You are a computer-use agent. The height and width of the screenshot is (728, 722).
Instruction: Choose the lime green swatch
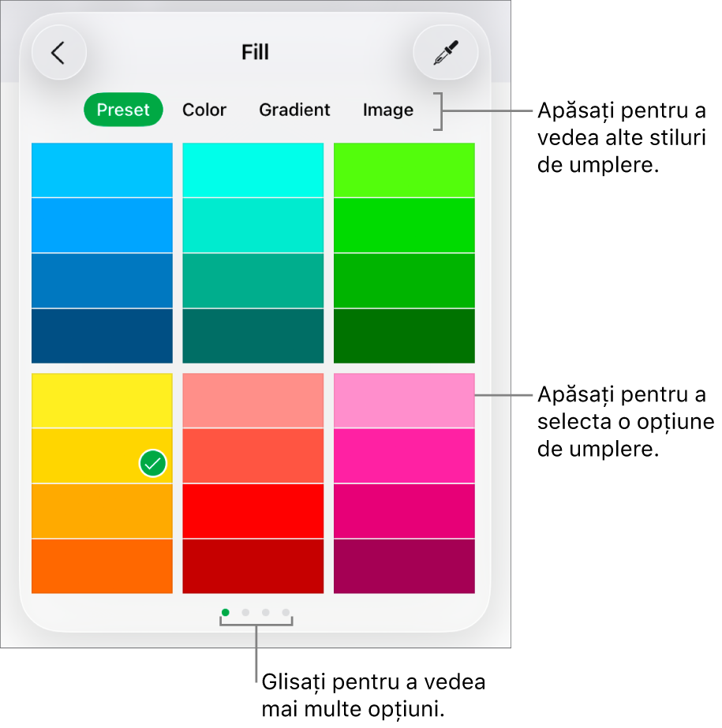pyautogui.click(x=404, y=170)
